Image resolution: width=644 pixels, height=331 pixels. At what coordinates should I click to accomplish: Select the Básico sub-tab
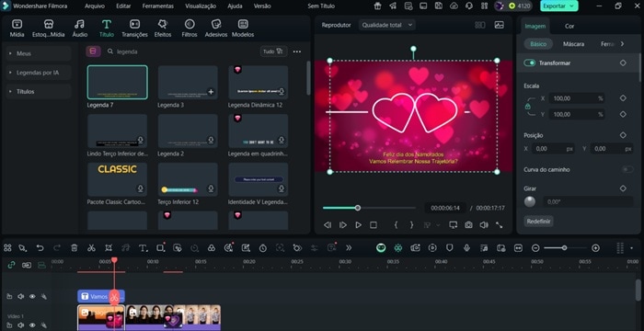coord(538,43)
